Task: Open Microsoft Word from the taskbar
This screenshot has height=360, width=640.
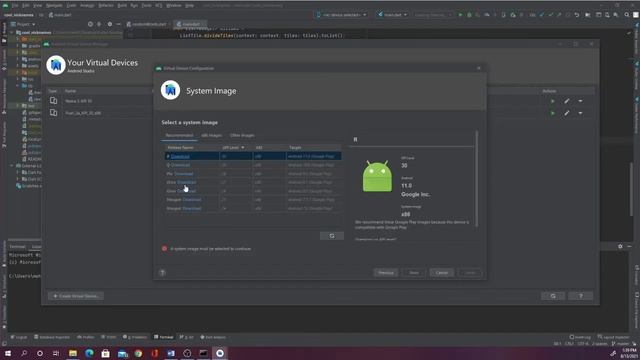Action: (x=171, y=353)
